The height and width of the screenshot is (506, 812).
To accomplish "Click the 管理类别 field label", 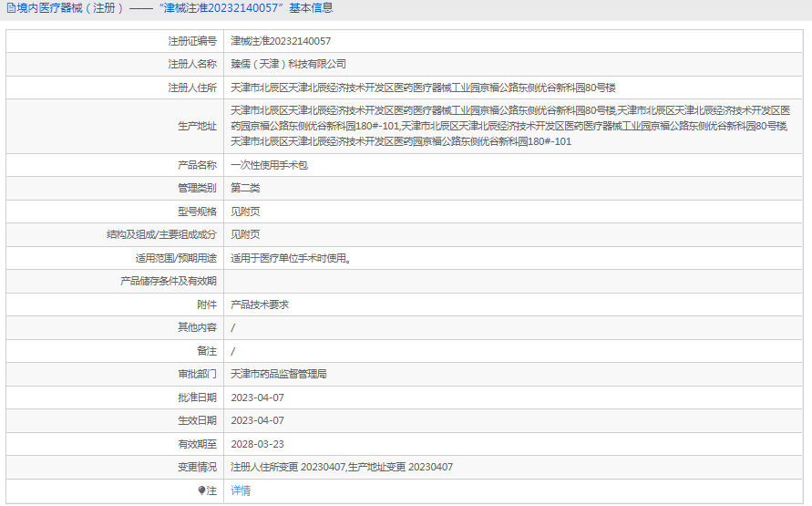I will coord(197,188).
